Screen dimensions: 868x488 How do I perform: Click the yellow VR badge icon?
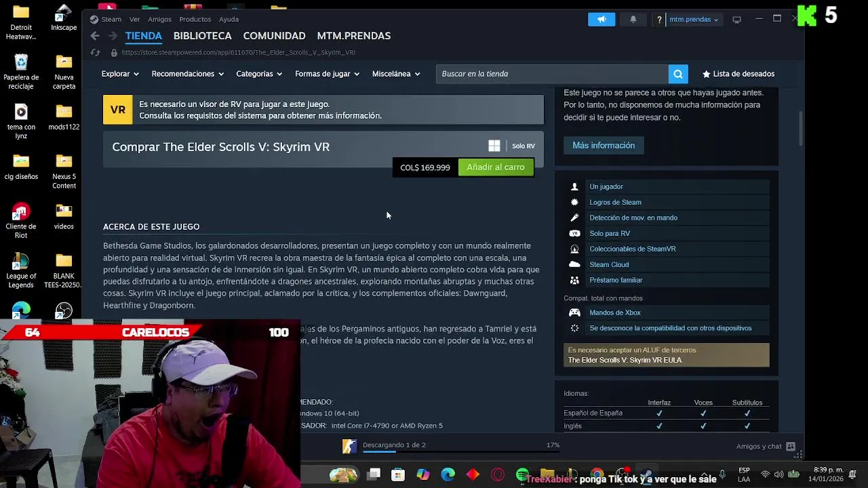(x=118, y=110)
